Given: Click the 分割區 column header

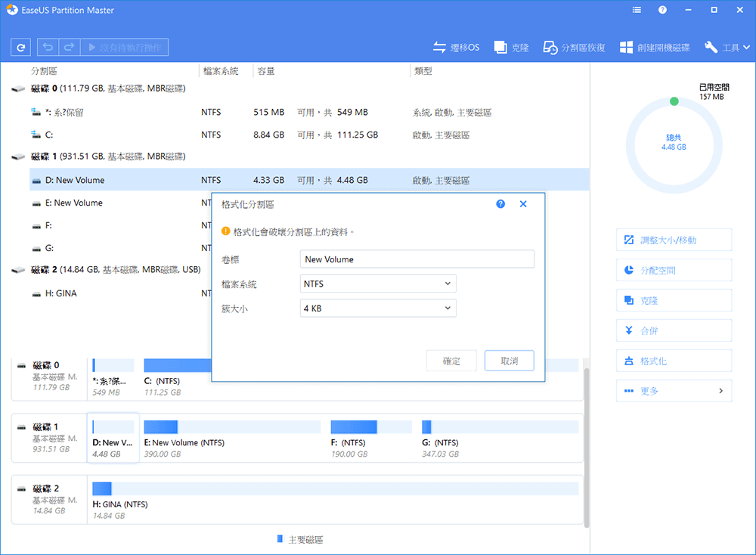Looking at the screenshot, I should click(x=44, y=71).
